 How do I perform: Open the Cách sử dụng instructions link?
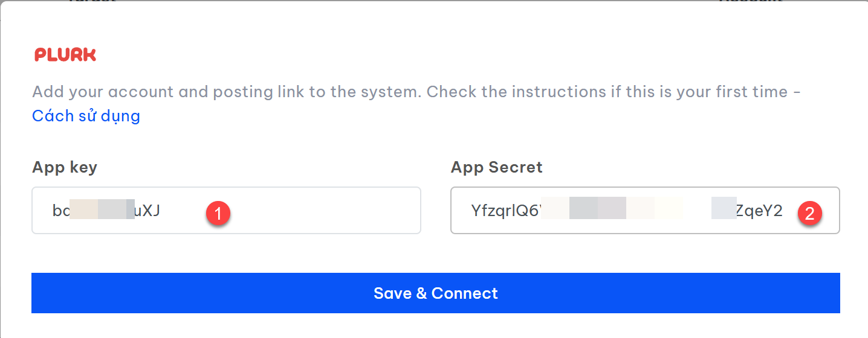(x=86, y=115)
